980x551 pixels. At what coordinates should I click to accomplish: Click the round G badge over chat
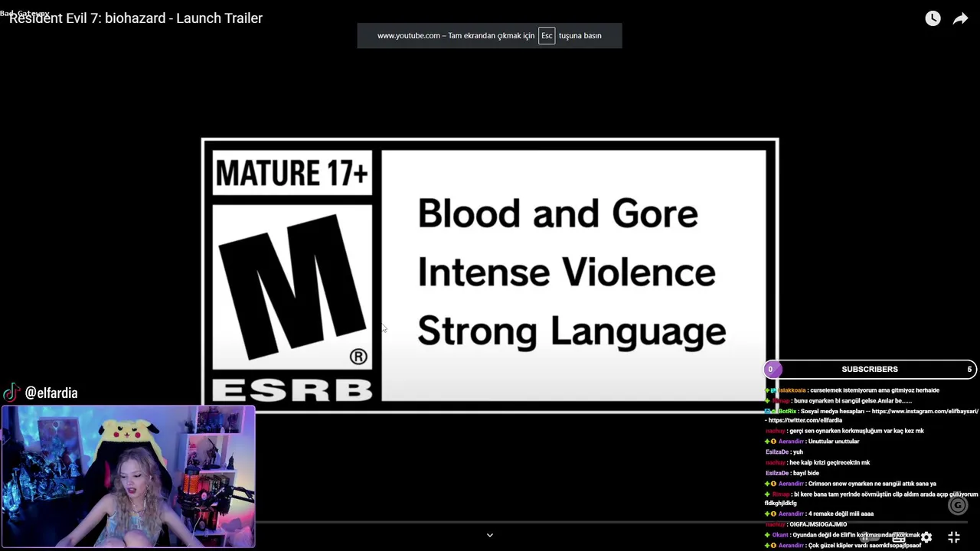(958, 505)
